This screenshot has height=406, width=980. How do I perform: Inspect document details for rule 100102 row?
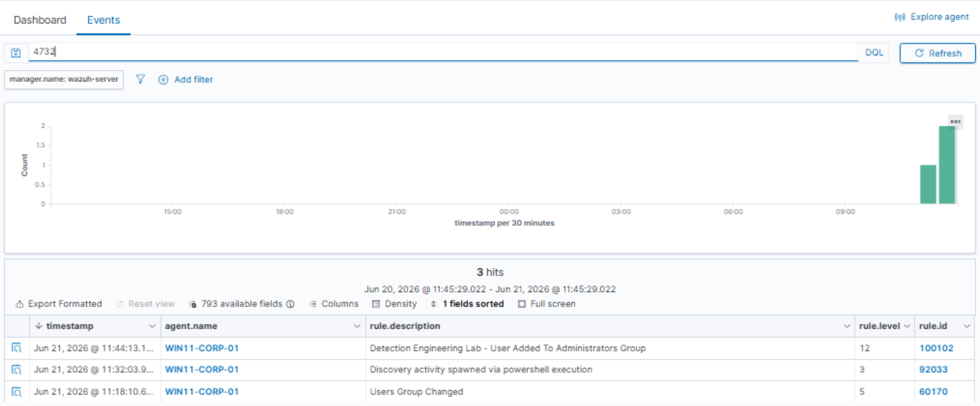[16, 348]
